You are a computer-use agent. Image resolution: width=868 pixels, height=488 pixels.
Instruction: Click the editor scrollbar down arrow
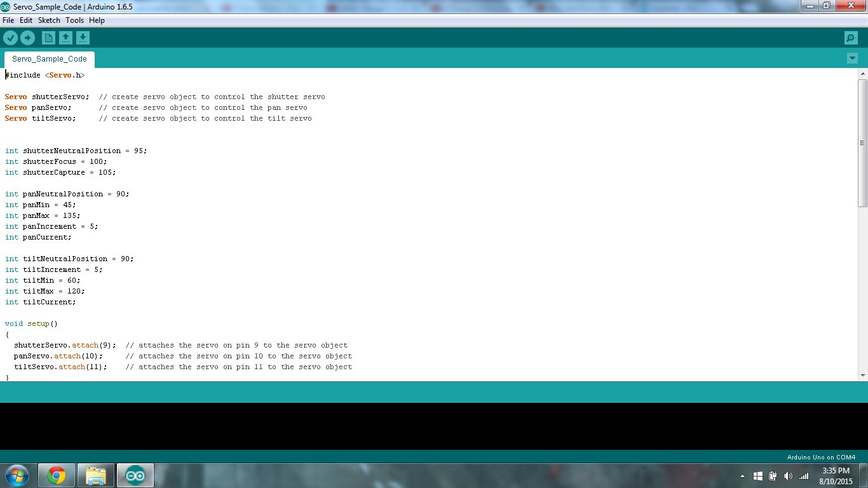pyautogui.click(x=862, y=376)
